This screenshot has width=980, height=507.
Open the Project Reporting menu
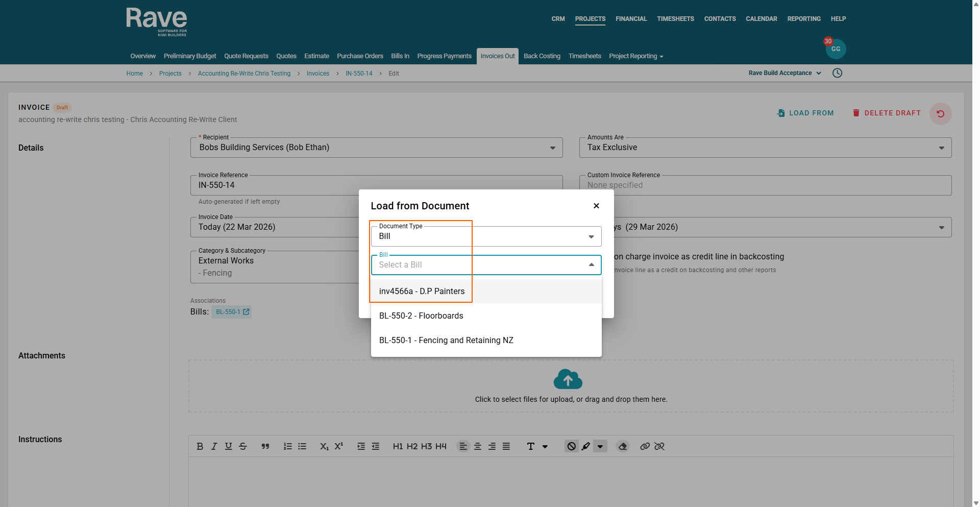(x=635, y=56)
